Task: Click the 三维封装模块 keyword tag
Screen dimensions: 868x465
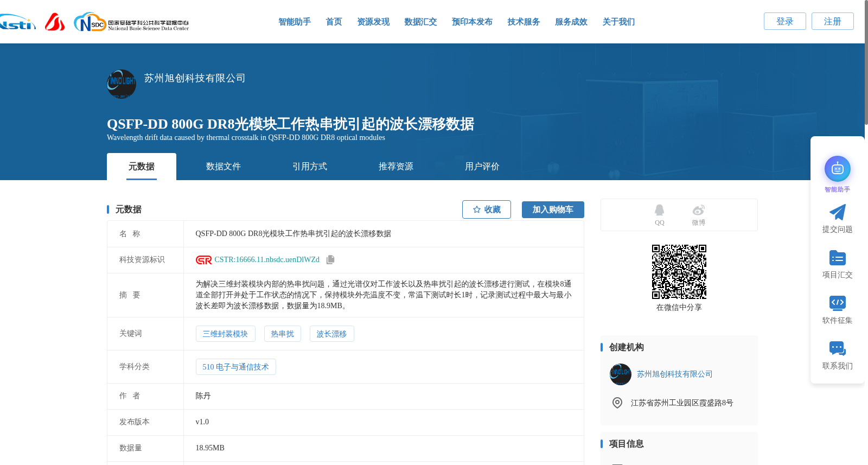Action: coord(225,334)
